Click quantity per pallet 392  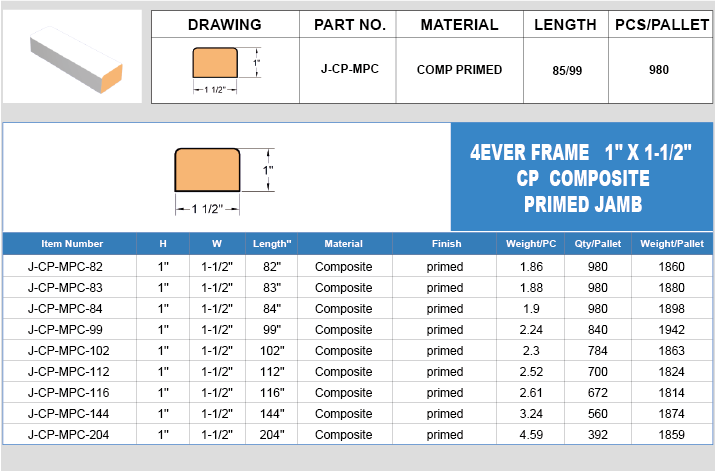click(x=597, y=435)
